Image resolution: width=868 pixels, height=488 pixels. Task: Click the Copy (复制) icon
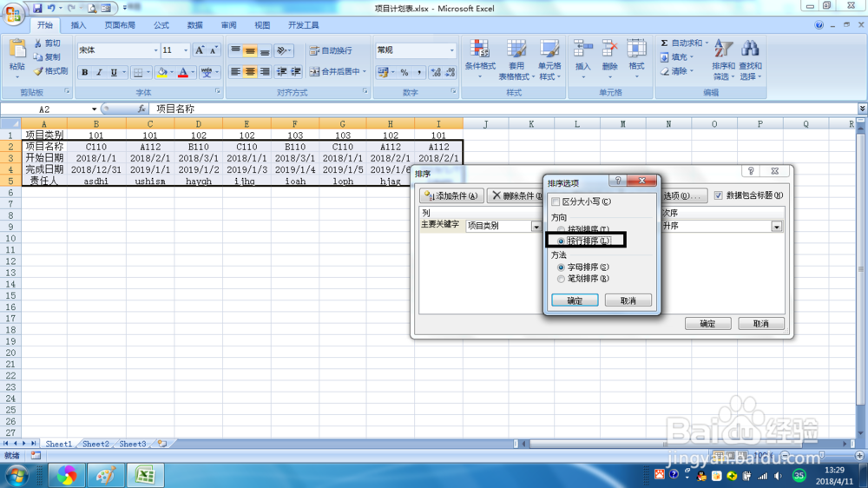pos(37,57)
